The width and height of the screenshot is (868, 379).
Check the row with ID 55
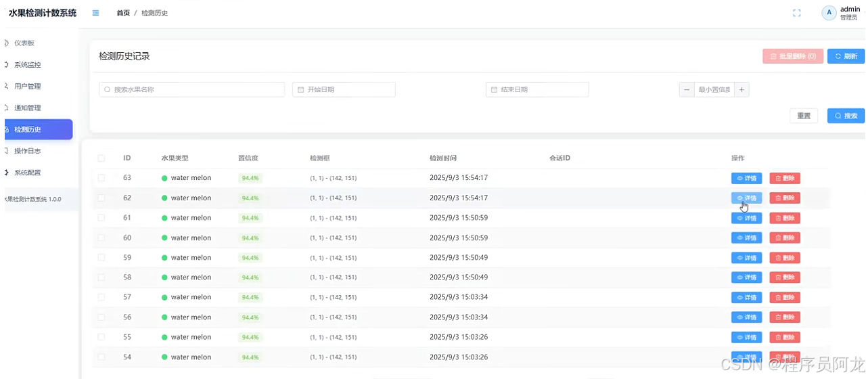(101, 337)
